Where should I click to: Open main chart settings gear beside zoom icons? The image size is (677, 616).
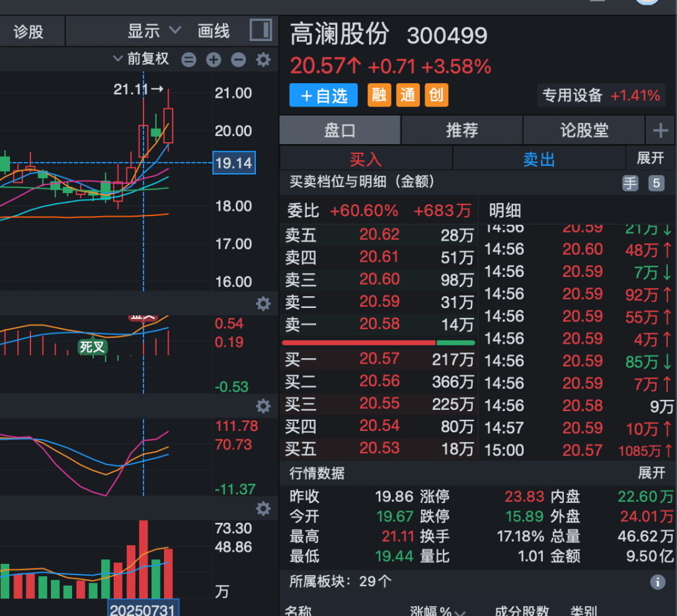(263, 59)
